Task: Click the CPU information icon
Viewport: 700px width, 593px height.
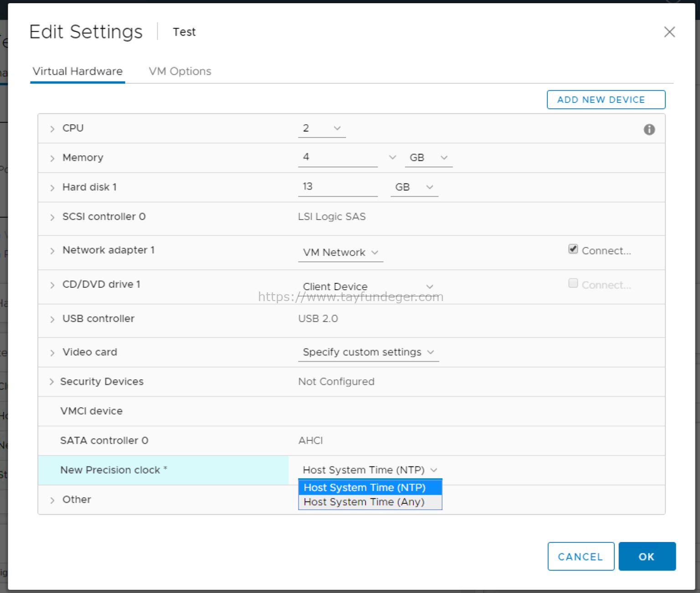Action: (649, 129)
